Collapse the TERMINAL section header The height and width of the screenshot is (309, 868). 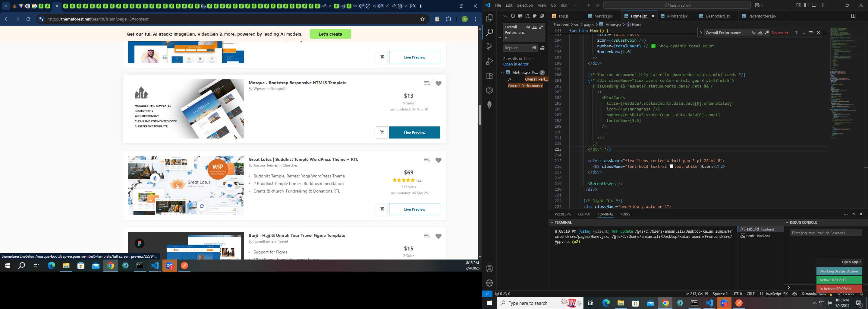[x=552, y=223]
